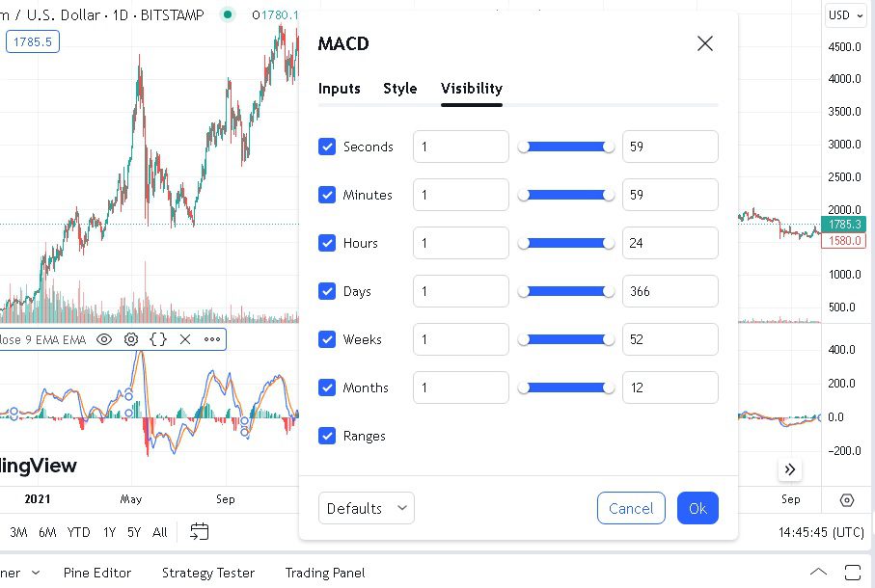This screenshot has width=875, height=588.
Task: Click the Days range slider
Action: (x=566, y=291)
